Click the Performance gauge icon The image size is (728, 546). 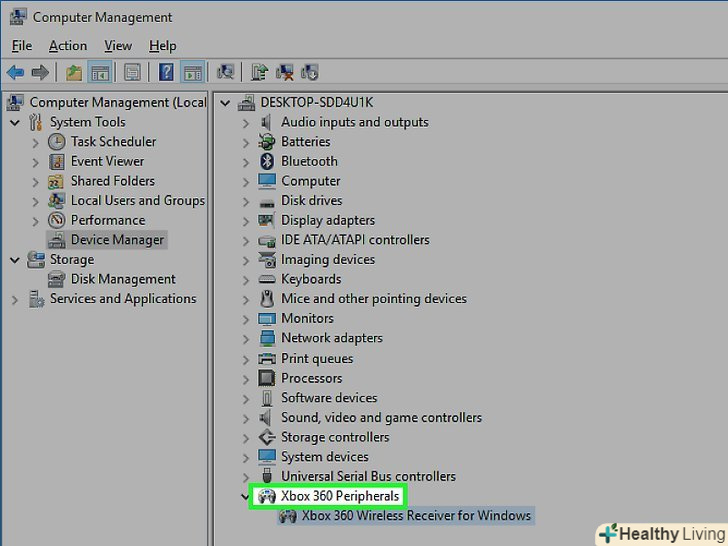tap(57, 220)
